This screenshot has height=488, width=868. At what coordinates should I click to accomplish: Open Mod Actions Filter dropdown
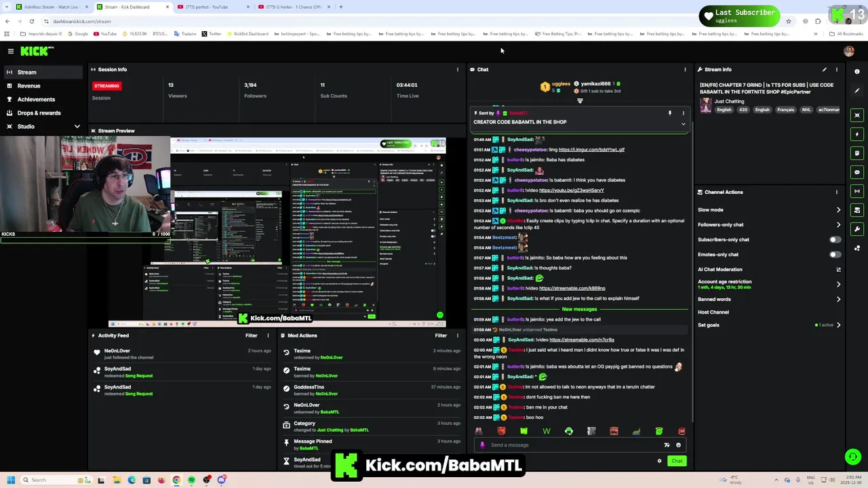click(x=441, y=335)
